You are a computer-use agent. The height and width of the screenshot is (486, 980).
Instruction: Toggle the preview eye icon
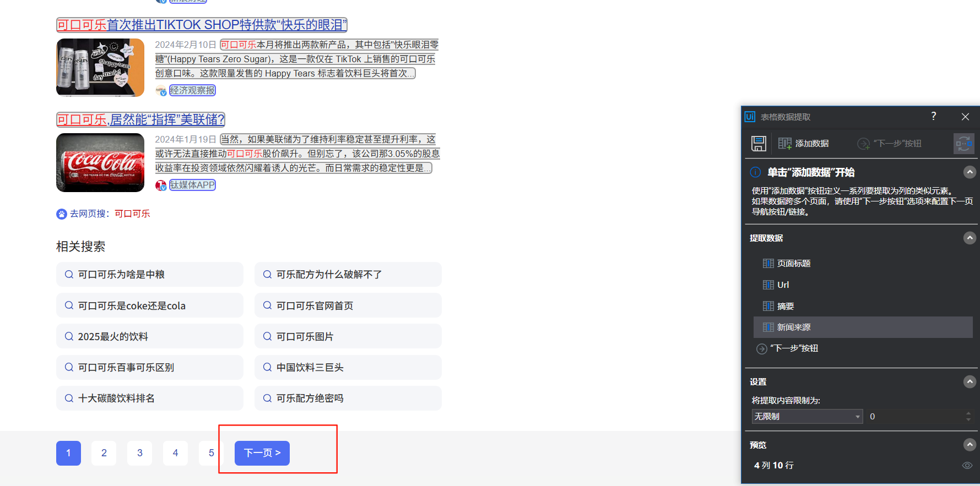967,466
